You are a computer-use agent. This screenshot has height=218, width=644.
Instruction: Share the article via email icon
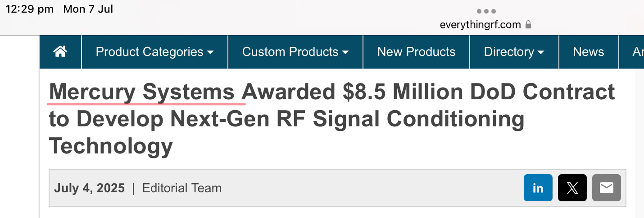click(x=606, y=188)
